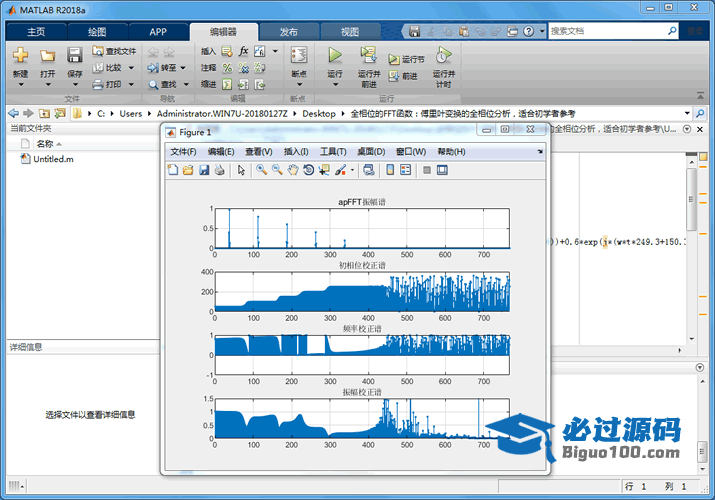Run the script with green Run arrow
The image size is (715, 500).
tap(335, 55)
